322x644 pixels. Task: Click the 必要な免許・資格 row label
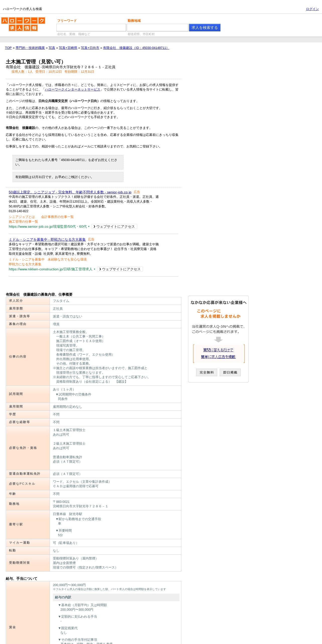point(23,448)
